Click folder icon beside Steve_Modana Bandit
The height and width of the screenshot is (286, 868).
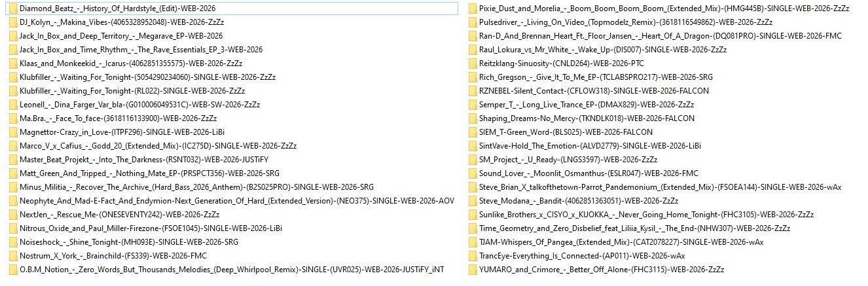pos(473,201)
